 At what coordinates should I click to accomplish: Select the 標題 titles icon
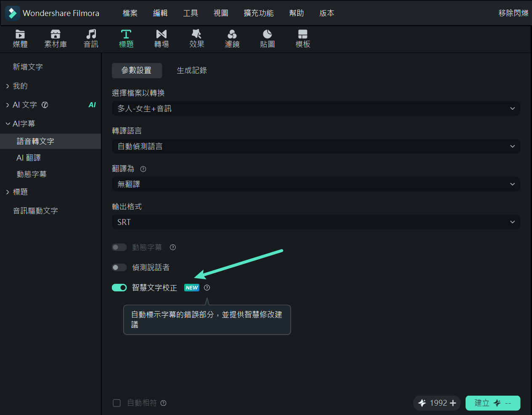point(126,34)
